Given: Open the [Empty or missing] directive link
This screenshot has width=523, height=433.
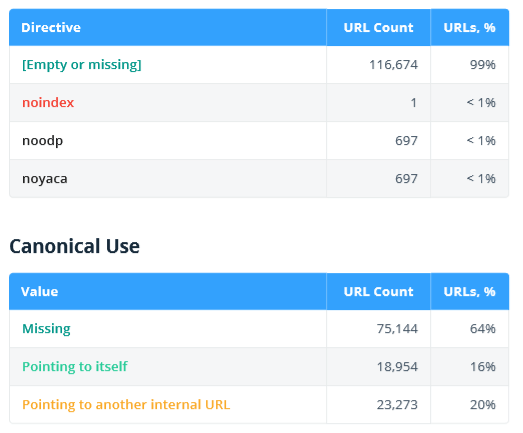Looking at the screenshot, I should tap(82, 65).
